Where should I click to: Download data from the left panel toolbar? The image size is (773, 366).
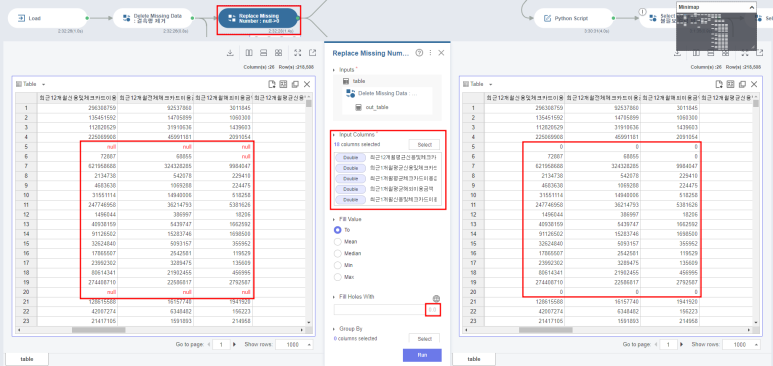tap(230, 53)
